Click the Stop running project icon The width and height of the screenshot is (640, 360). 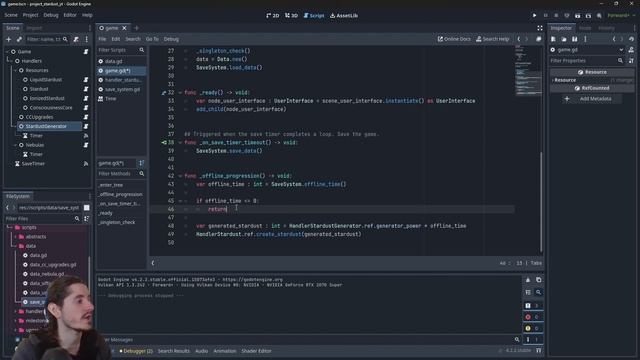point(556,16)
